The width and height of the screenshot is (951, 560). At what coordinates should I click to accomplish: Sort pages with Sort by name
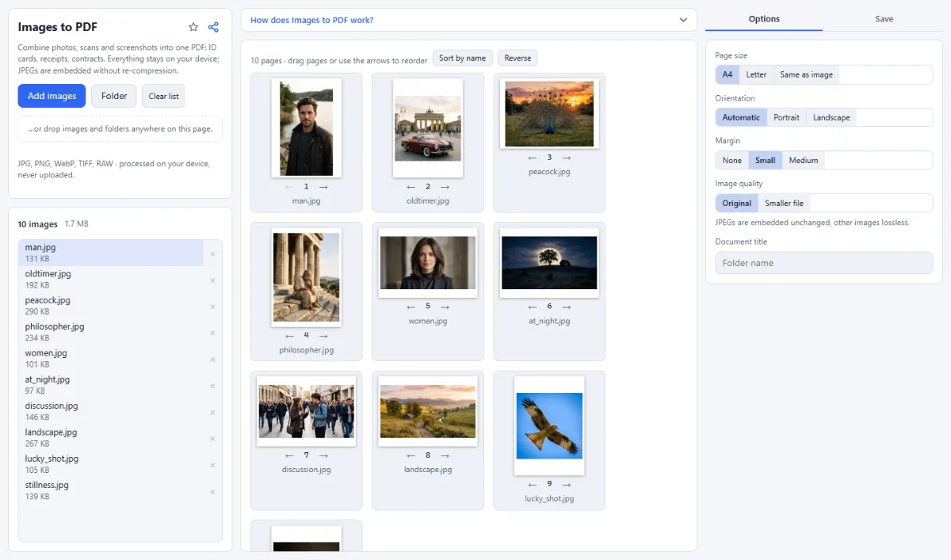pos(462,58)
